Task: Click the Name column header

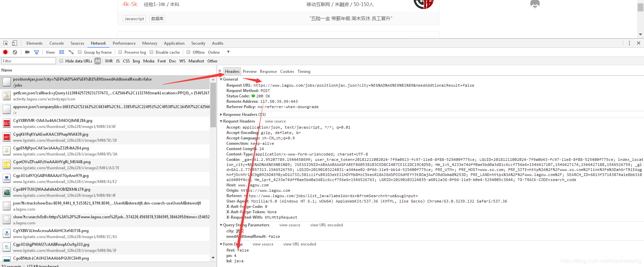Action: pos(7,70)
